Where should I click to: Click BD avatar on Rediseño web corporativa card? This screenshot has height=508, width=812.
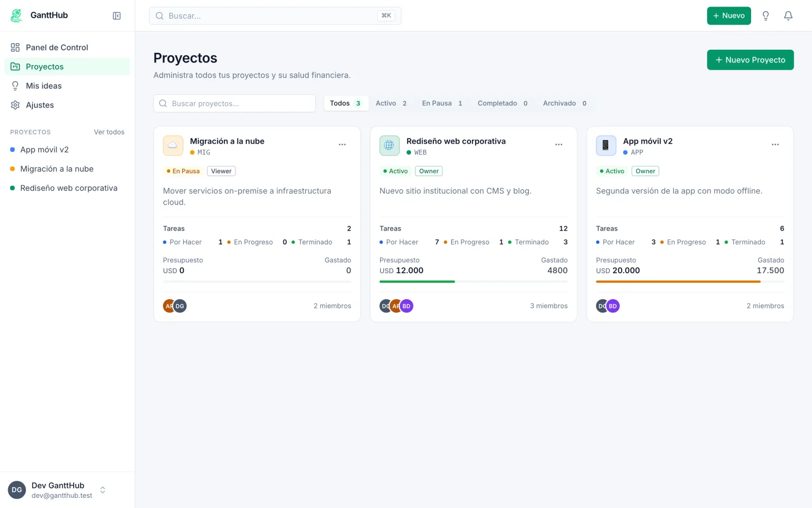click(x=407, y=306)
